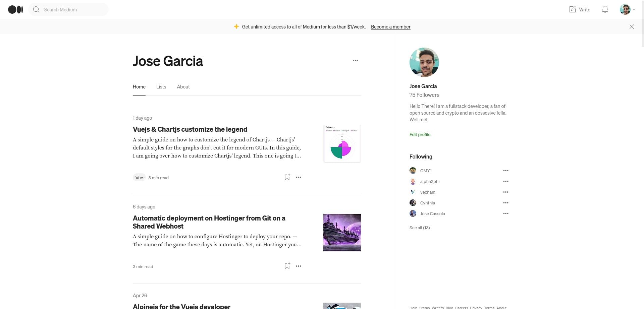
Task: Open the Medium home logo
Action: pos(15,9)
